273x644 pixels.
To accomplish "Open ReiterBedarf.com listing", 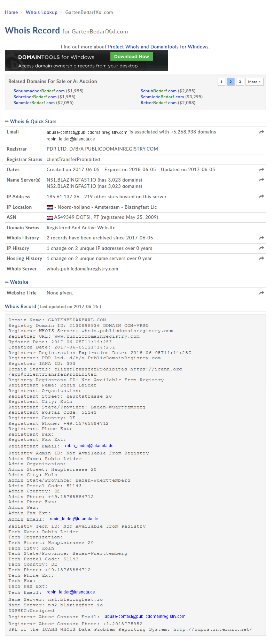I will point(158,103).
